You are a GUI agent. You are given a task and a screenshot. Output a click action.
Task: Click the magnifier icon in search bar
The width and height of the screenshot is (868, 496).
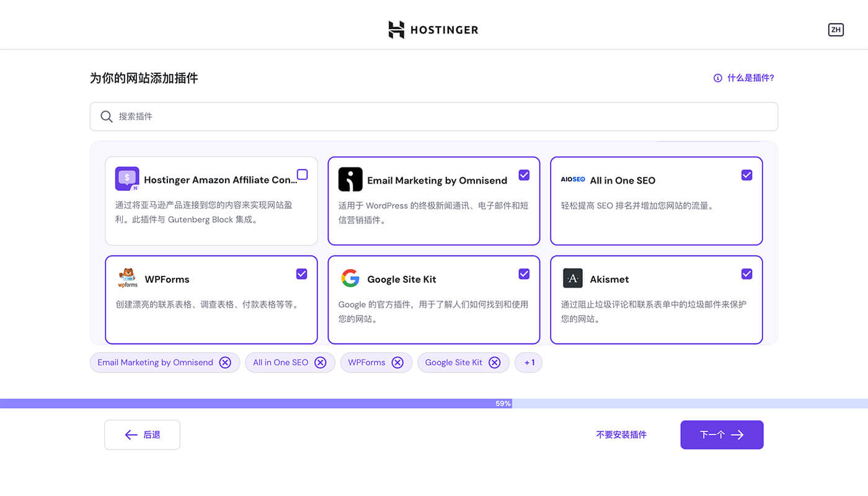(107, 117)
